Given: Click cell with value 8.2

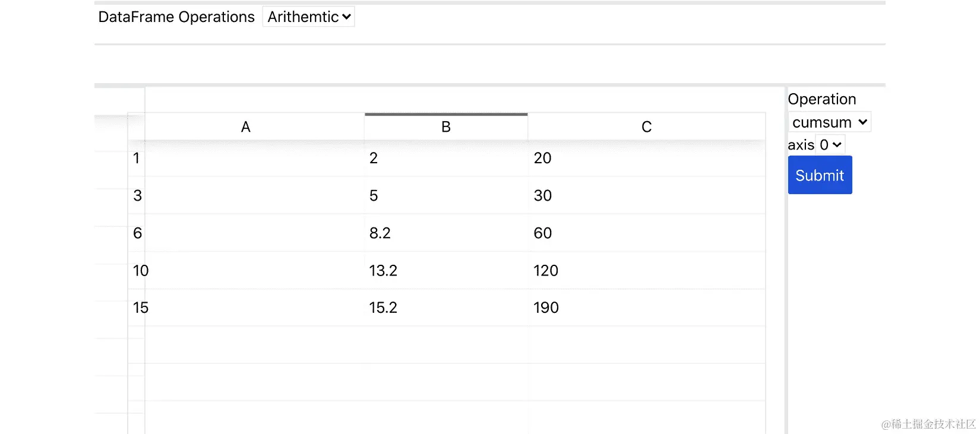Looking at the screenshot, I should point(446,233).
